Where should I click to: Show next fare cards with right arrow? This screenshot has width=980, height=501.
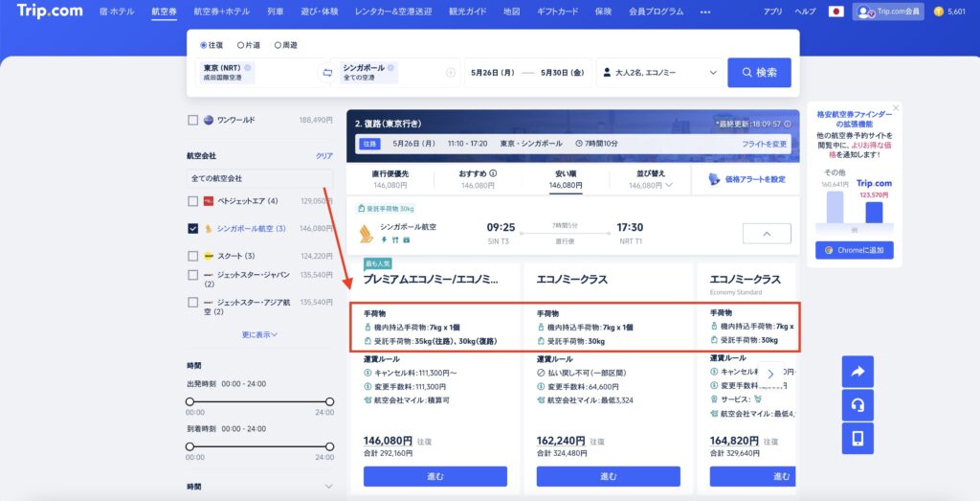770,374
